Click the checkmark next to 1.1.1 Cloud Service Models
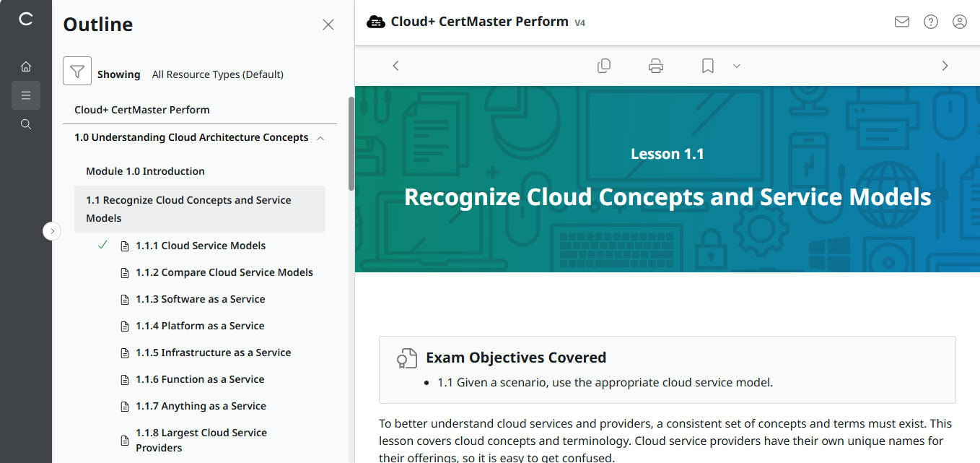This screenshot has height=463, width=980. click(x=102, y=245)
